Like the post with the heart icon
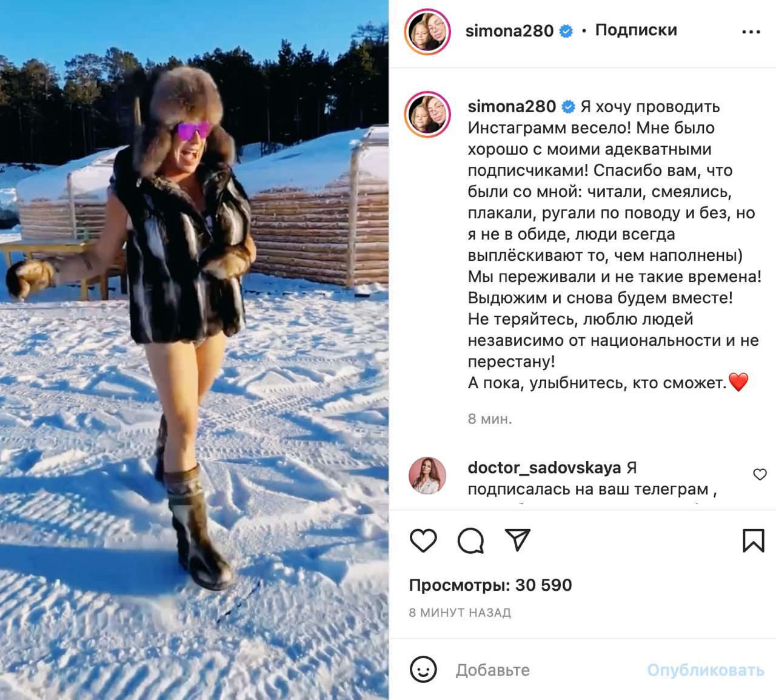The image size is (776, 700). (423, 540)
